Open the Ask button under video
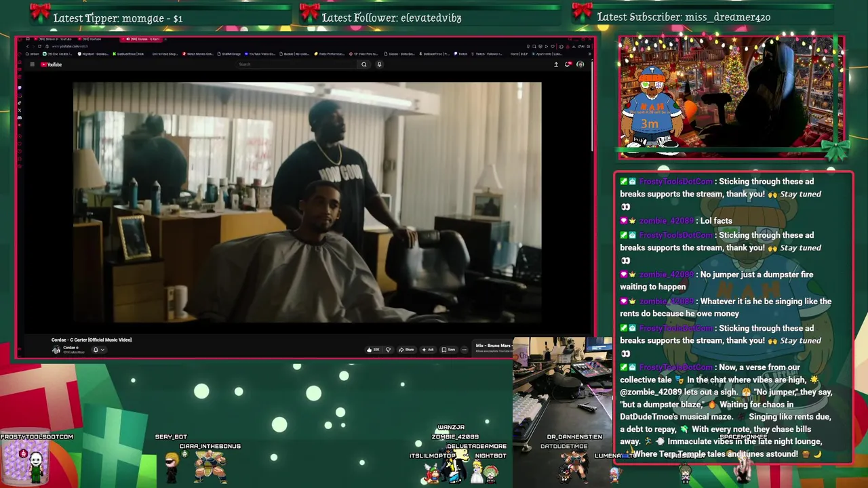This screenshot has height=488, width=868. (x=427, y=350)
